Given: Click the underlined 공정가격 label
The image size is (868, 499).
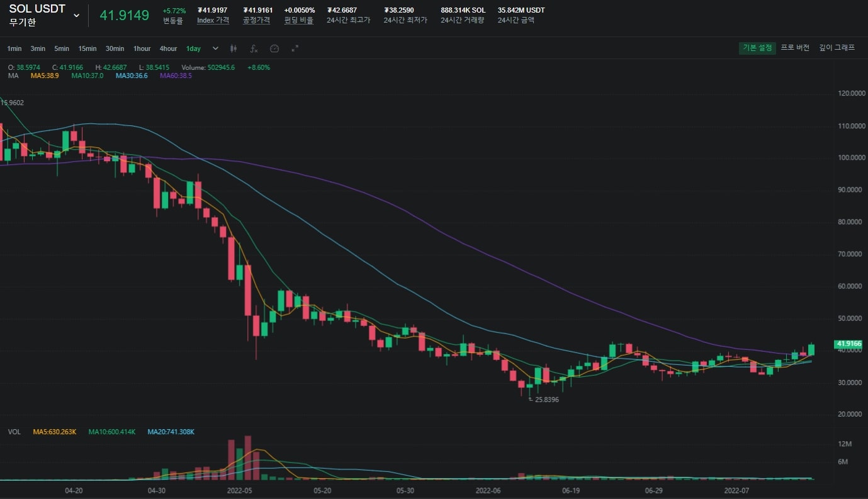Looking at the screenshot, I should [x=256, y=20].
